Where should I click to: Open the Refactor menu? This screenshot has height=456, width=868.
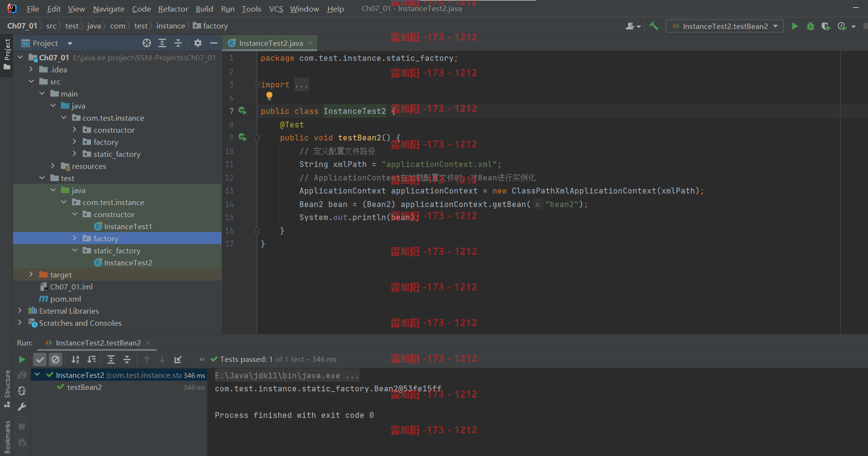coord(173,9)
